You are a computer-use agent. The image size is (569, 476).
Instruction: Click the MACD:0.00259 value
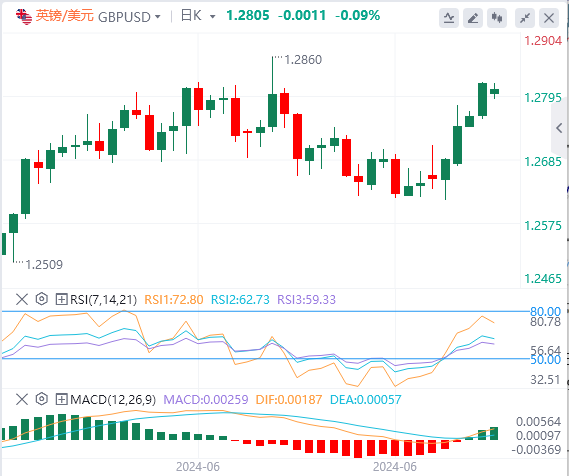(206, 399)
